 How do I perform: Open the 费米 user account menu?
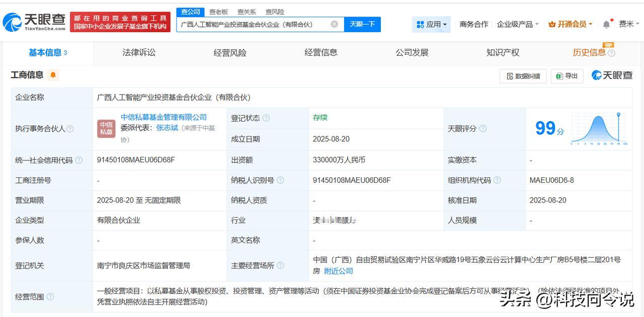[629, 24]
